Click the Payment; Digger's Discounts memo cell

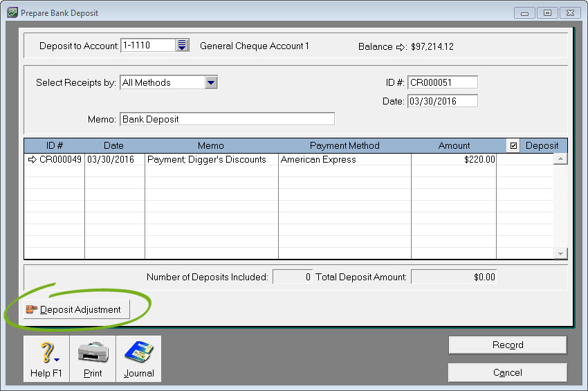tap(212, 159)
